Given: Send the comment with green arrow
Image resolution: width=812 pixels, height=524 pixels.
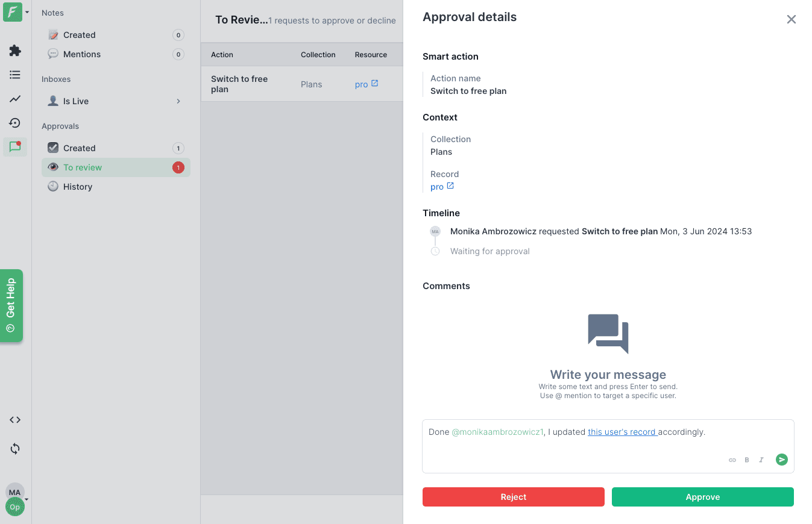Looking at the screenshot, I should [782, 460].
